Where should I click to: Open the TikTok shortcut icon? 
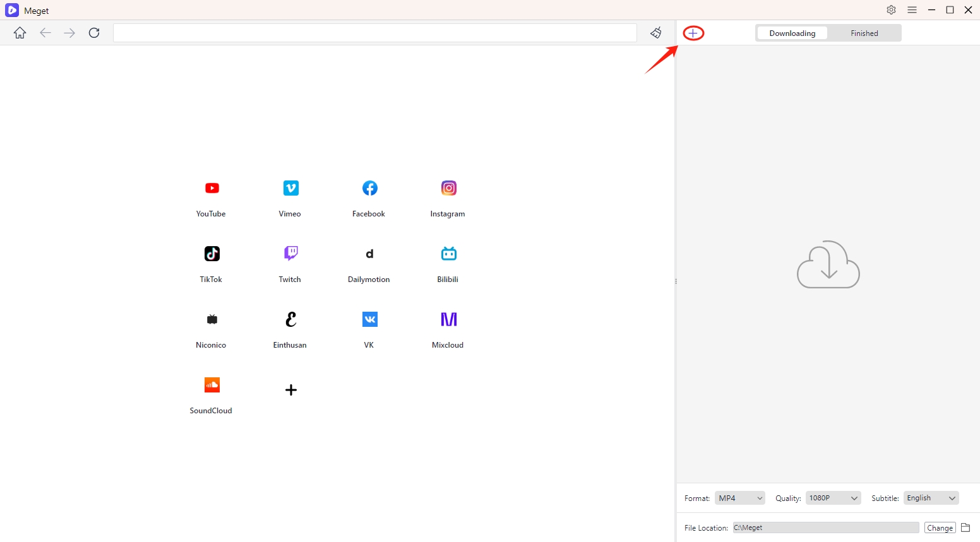pos(212,254)
